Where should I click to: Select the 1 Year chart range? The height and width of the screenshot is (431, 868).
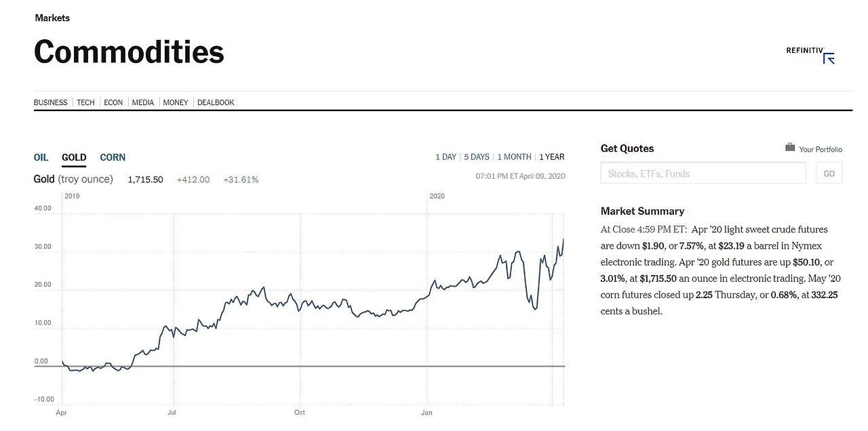pyautogui.click(x=552, y=157)
